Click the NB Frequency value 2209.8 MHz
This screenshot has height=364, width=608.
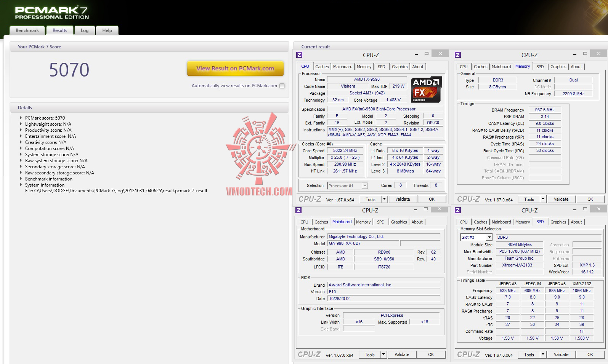tap(573, 94)
